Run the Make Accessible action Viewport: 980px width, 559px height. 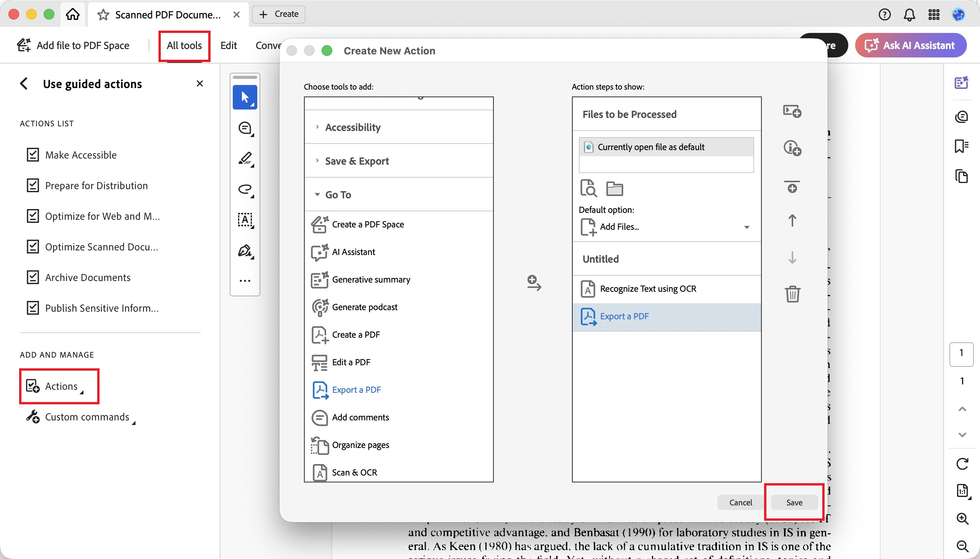pyautogui.click(x=72, y=155)
